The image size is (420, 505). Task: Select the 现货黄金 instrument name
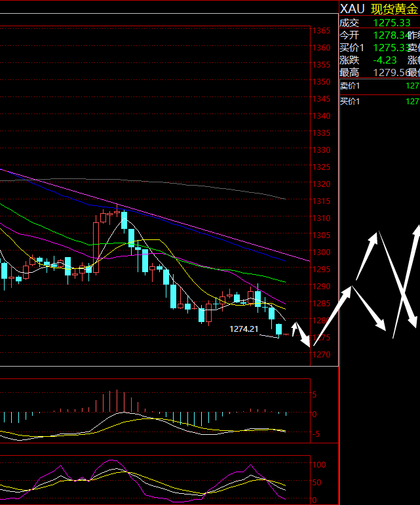[x=394, y=9]
